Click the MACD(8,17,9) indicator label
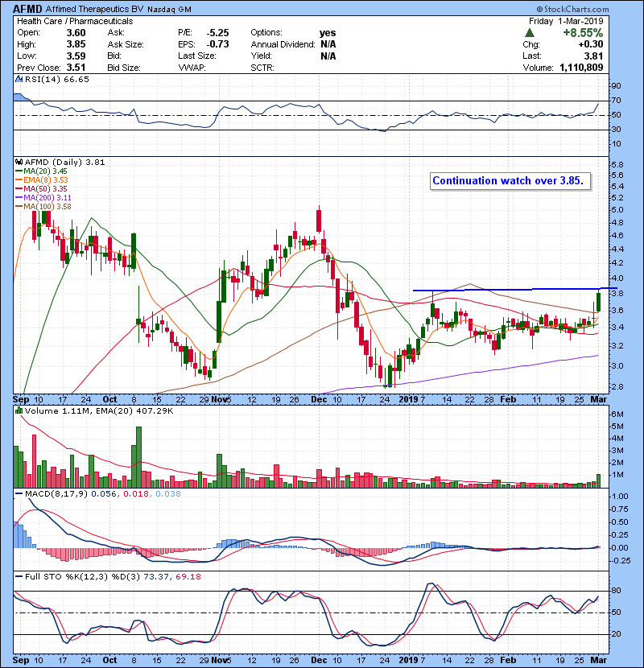 tap(56, 494)
